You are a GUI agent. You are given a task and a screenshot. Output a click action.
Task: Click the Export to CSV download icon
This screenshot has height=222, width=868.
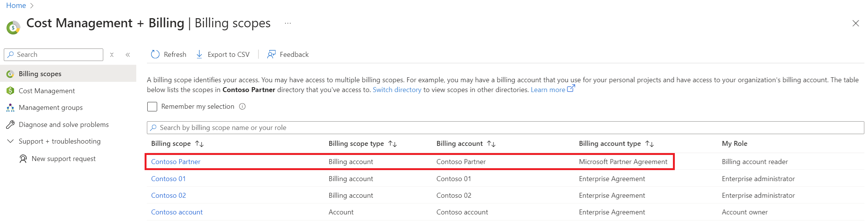199,55
